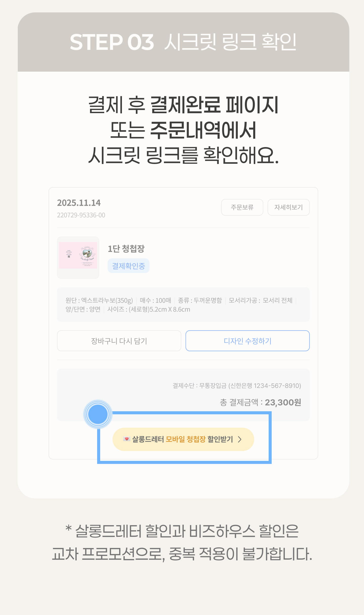Click the love-letter envelope icon on discount banner
Screen dimensions: 364x615
[126, 439]
